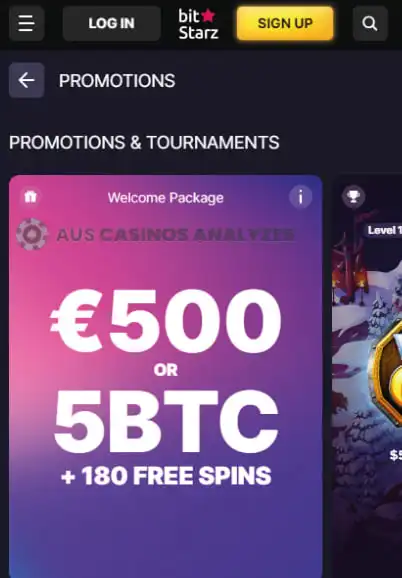Open the tournament card thumbnail

pos(367,376)
